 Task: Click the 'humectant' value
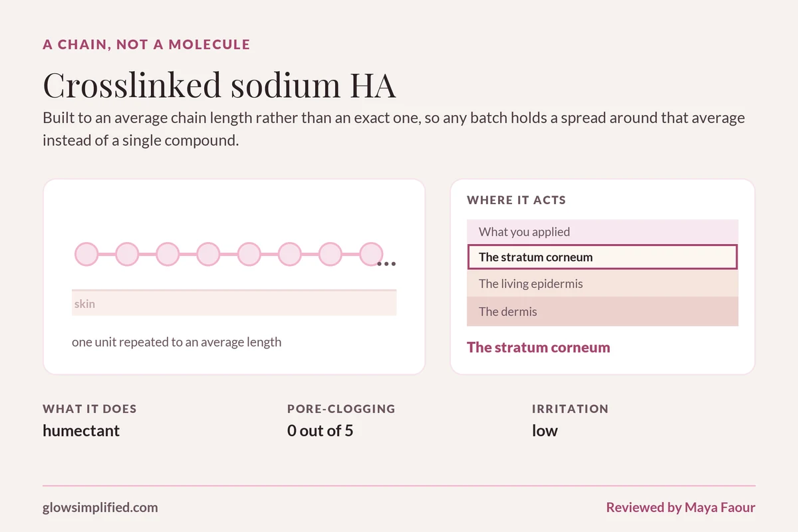[81, 431]
